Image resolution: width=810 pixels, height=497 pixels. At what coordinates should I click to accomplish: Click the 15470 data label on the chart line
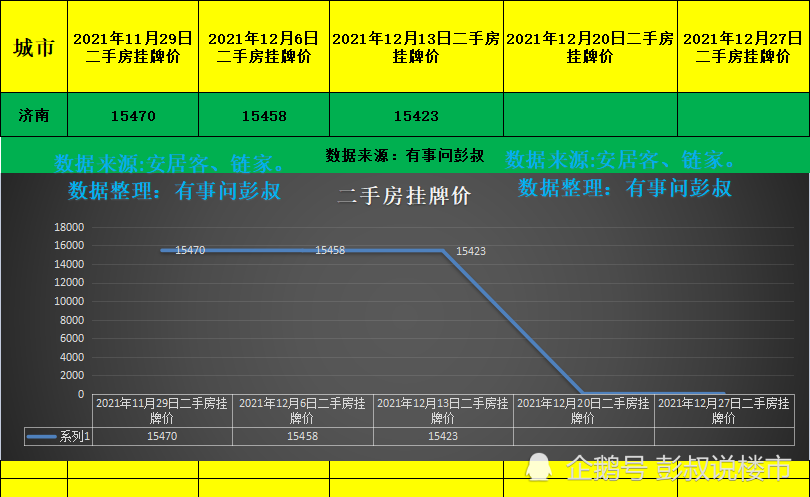point(190,250)
